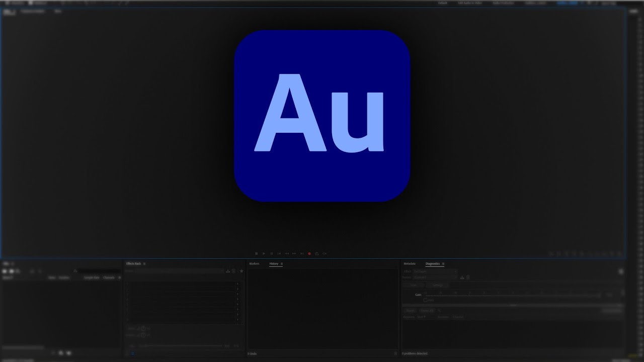The height and width of the screenshot is (362, 644).
Task: Open the History panel menu
Action: point(282,263)
